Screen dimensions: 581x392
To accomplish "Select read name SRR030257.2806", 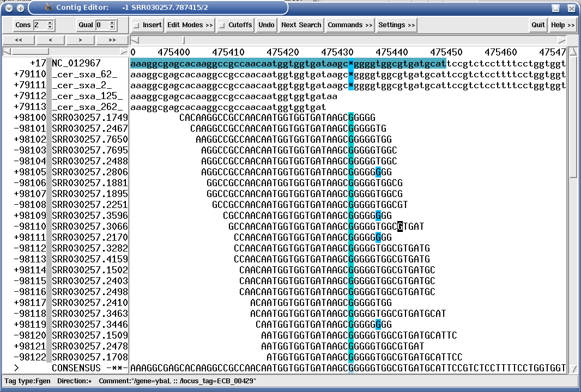I will coord(90,172).
